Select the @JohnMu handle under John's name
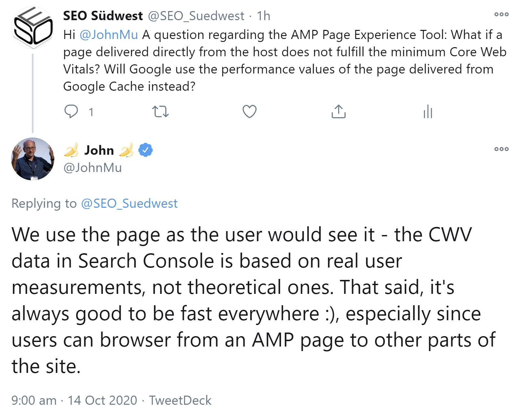 [92, 168]
